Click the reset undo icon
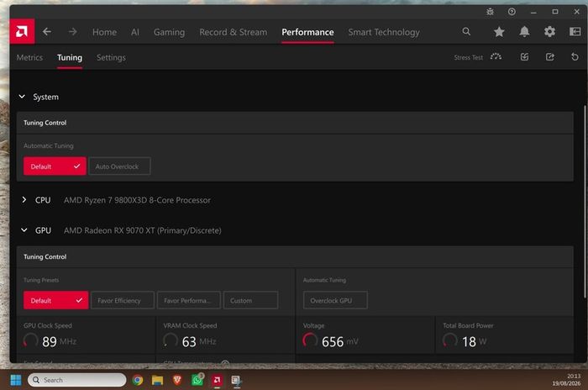 click(x=575, y=57)
